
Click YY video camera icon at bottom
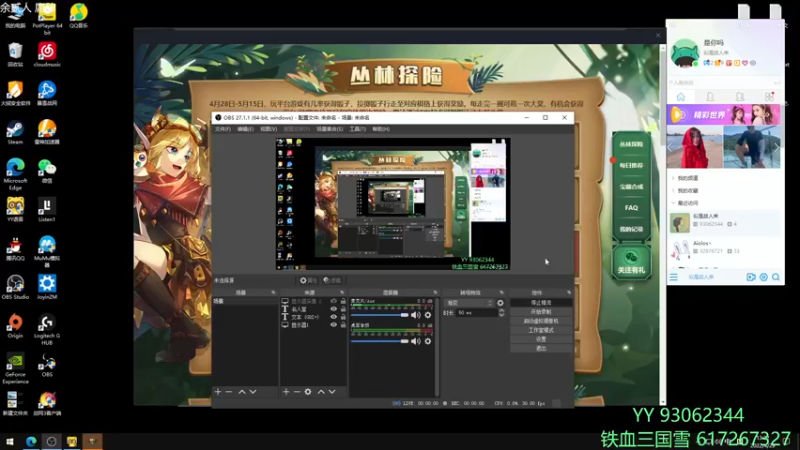tap(751, 277)
